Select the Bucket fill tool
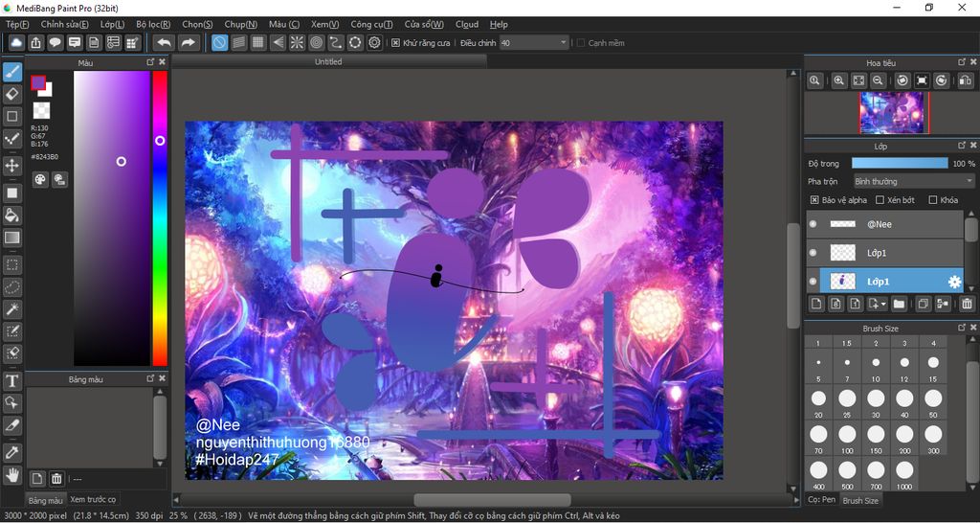 (x=12, y=216)
